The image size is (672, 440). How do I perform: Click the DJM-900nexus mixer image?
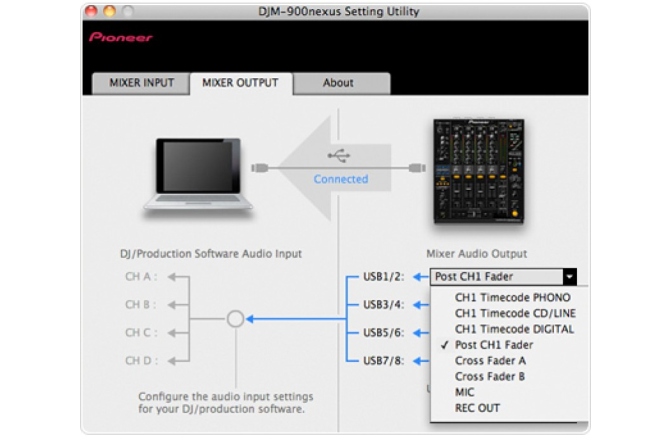tap(479, 171)
